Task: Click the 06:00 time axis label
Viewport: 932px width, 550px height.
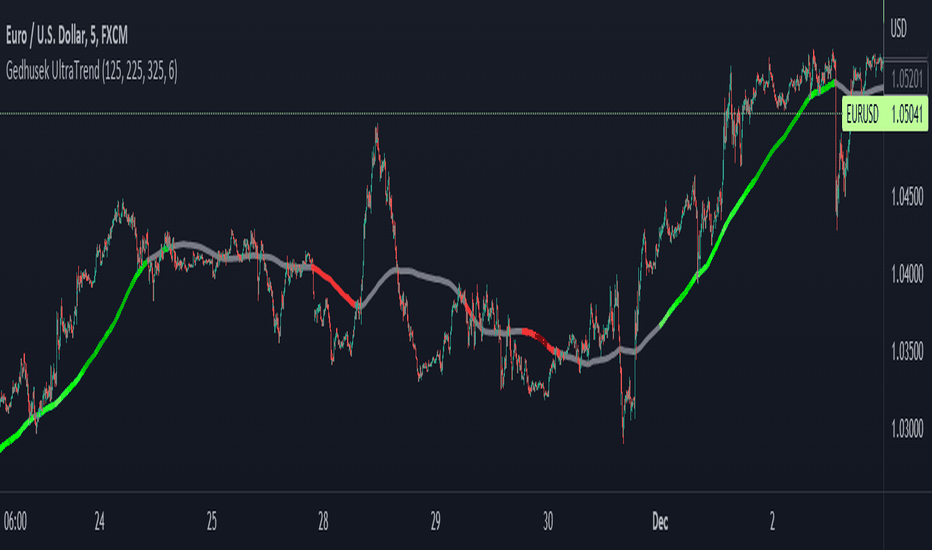Action: (15, 521)
